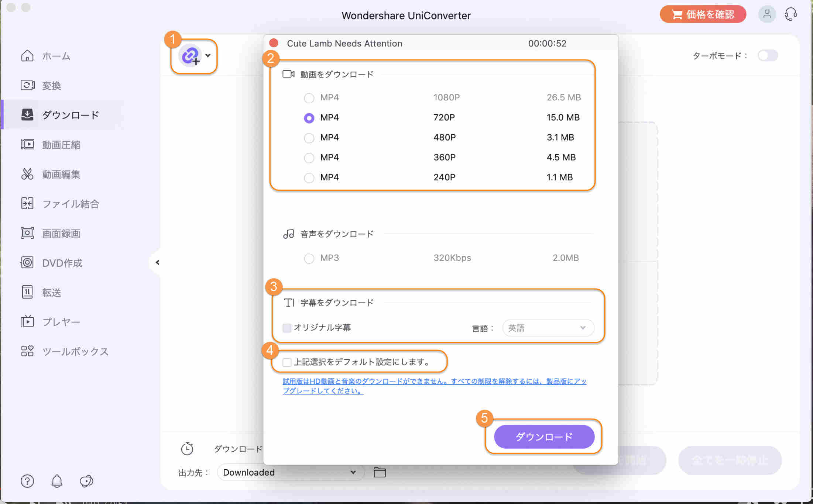Open the 言語 language dropdown
The width and height of the screenshot is (813, 504).
click(548, 328)
